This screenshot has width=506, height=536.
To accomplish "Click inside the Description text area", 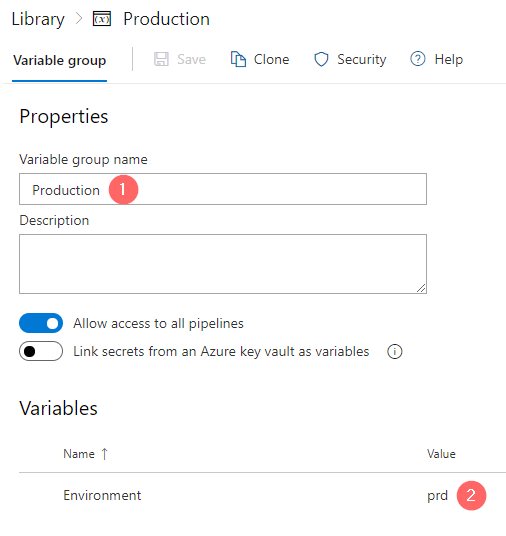I will [x=223, y=264].
